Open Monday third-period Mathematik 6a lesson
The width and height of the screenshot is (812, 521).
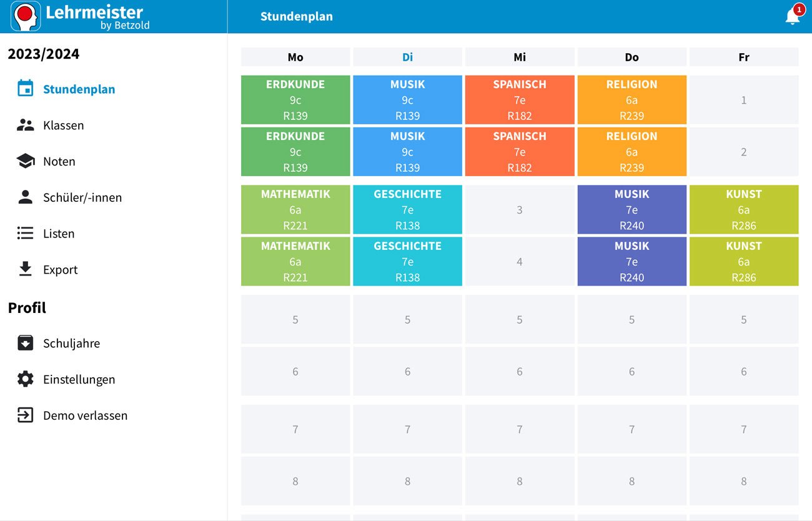point(295,210)
